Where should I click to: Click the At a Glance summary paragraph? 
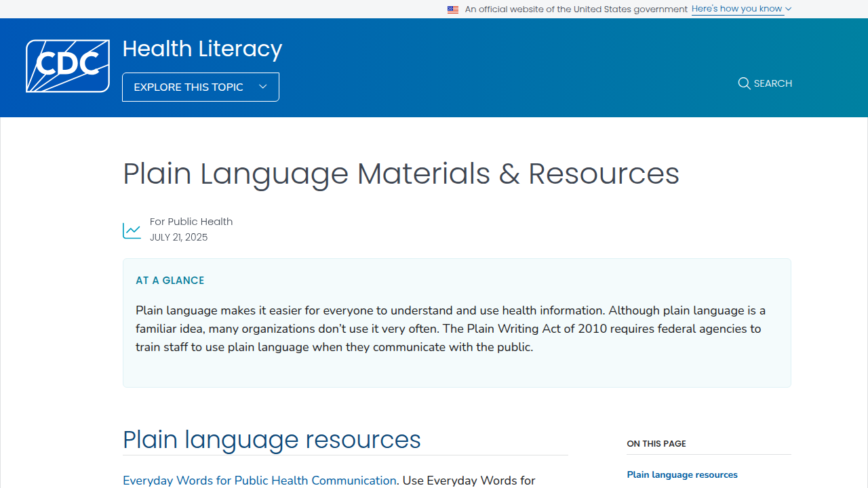450,329
